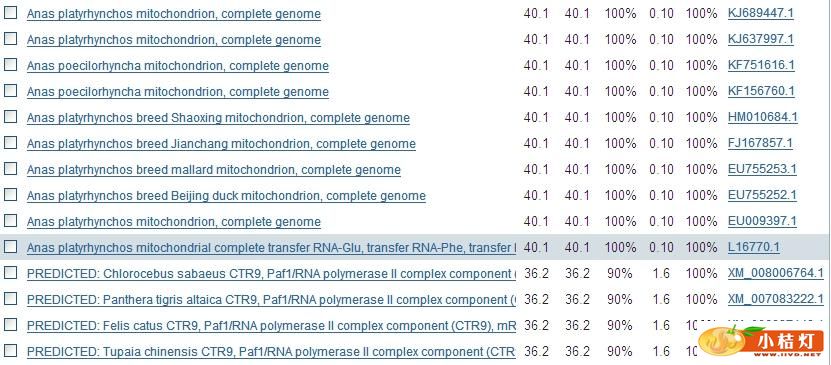Open Chlorocebus sabaeus CTR9 predicted sequence link
This screenshot has height=365, width=831.
[271, 273]
